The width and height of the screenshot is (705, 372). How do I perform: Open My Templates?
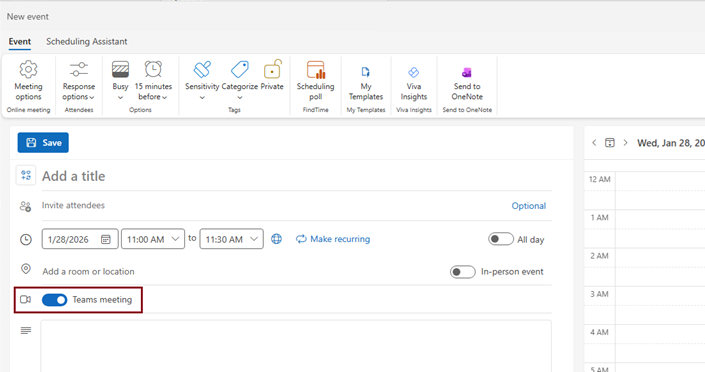[x=366, y=84]
